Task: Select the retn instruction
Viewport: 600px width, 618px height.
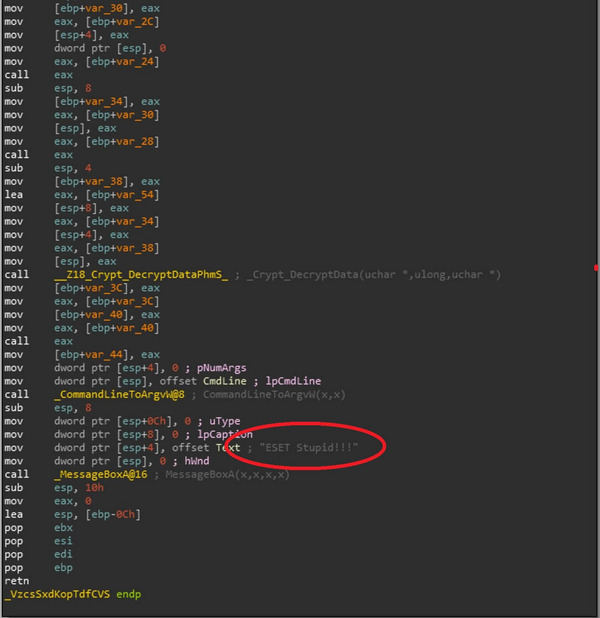Action: pos(17,581)
